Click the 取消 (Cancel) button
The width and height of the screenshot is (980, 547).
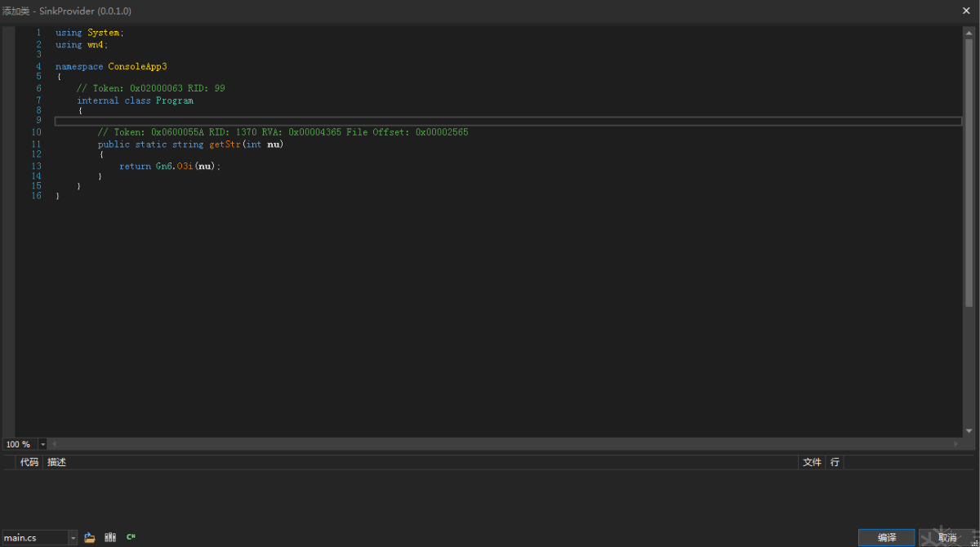(x=947, y=537)
